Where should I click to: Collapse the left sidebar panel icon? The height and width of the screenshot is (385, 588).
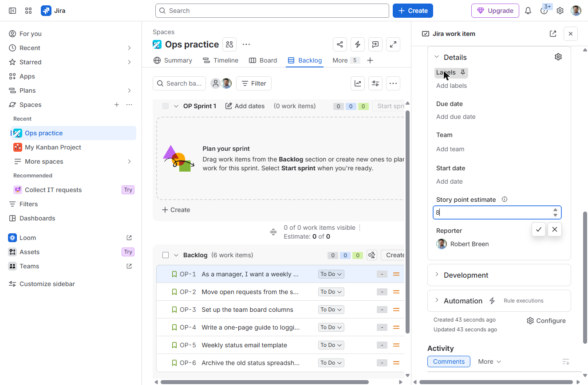pos(12,11)
